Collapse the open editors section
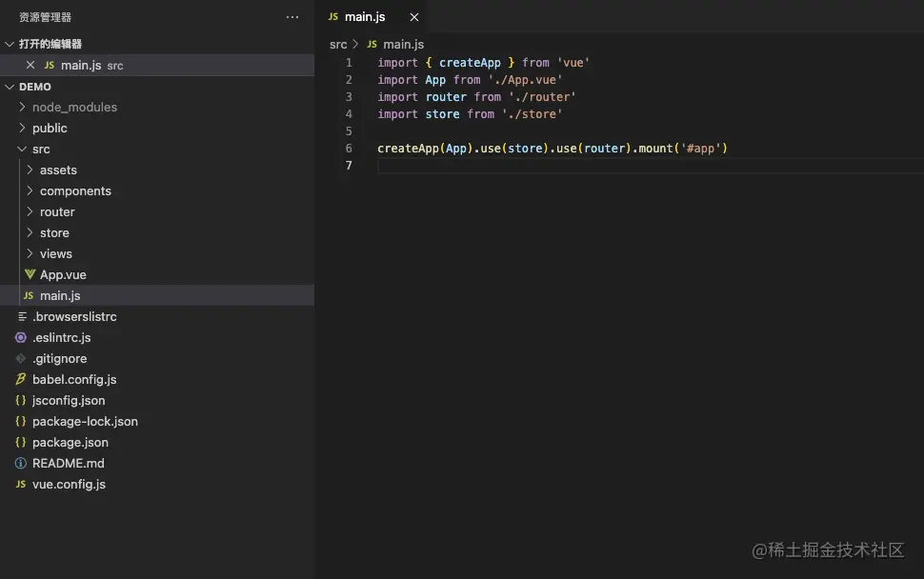 pyautogui.click(x=10, y=44)
